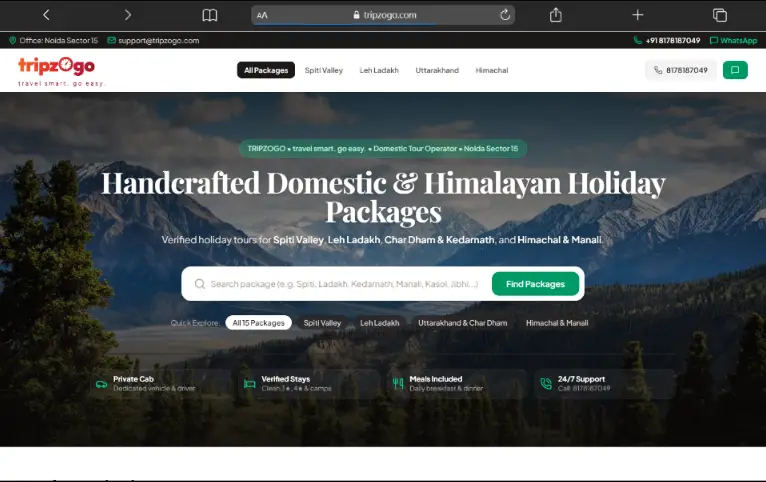Click the Find Packages button
Image resolution: width=766 pixels, height=482 pixels.
click(535, 284)
